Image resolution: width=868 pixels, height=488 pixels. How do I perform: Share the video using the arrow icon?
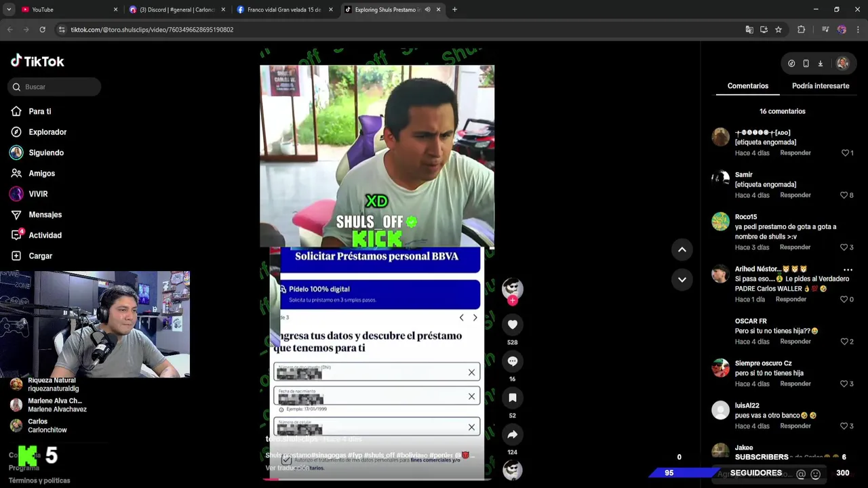coord(513,434)
